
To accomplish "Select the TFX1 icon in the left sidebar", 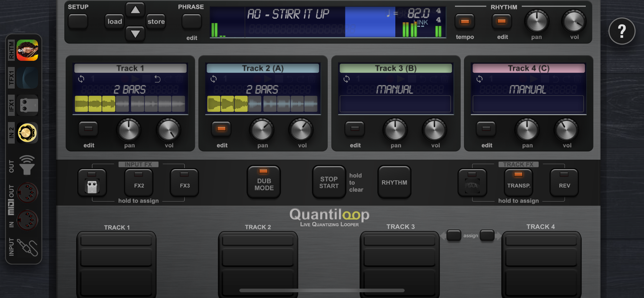I will [x=27, y=77].
